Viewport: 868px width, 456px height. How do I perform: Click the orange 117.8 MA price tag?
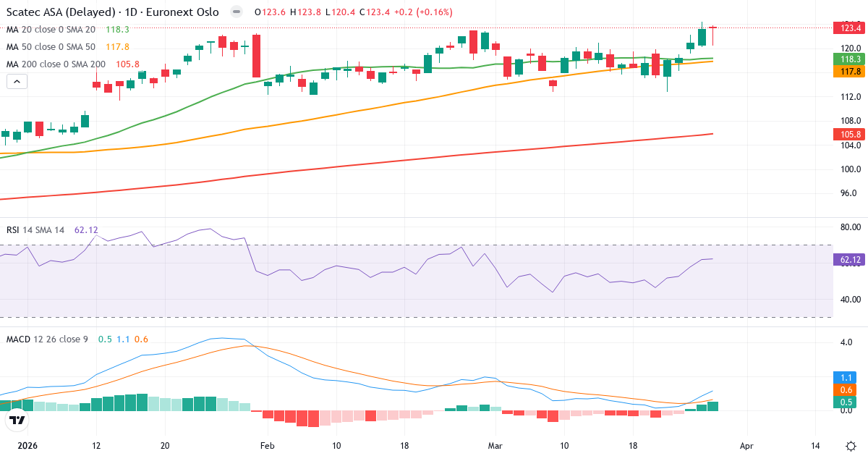tap(850, 71)
